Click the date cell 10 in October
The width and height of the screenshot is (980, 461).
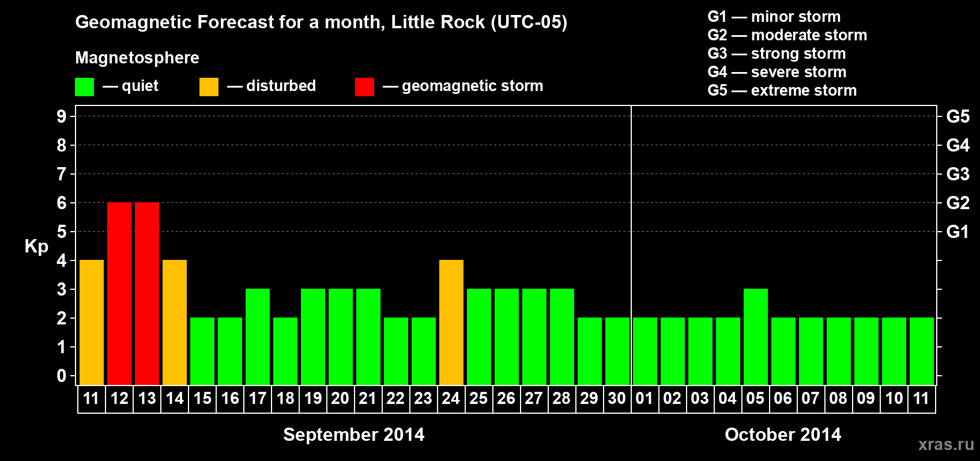click(894, 399)
